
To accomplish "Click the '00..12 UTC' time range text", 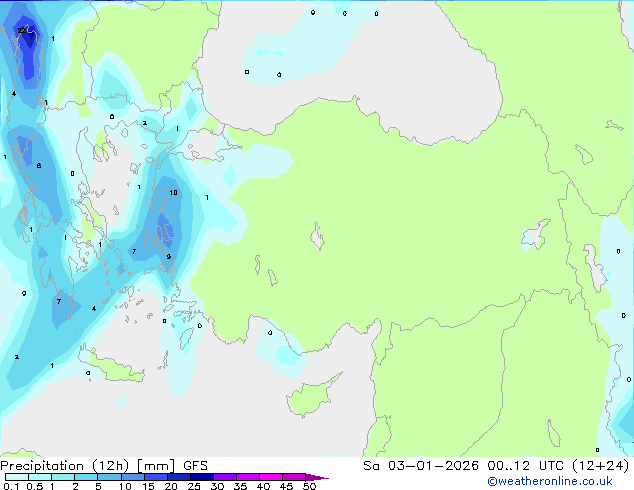I will click(x=526, y=466).
